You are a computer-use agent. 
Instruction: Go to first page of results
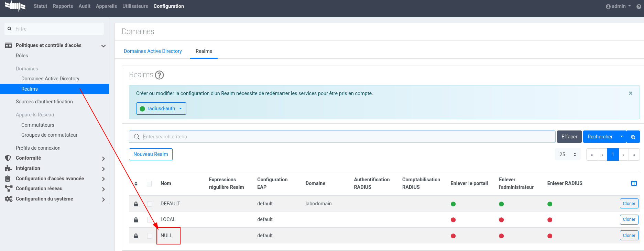(x=592, y=155)
